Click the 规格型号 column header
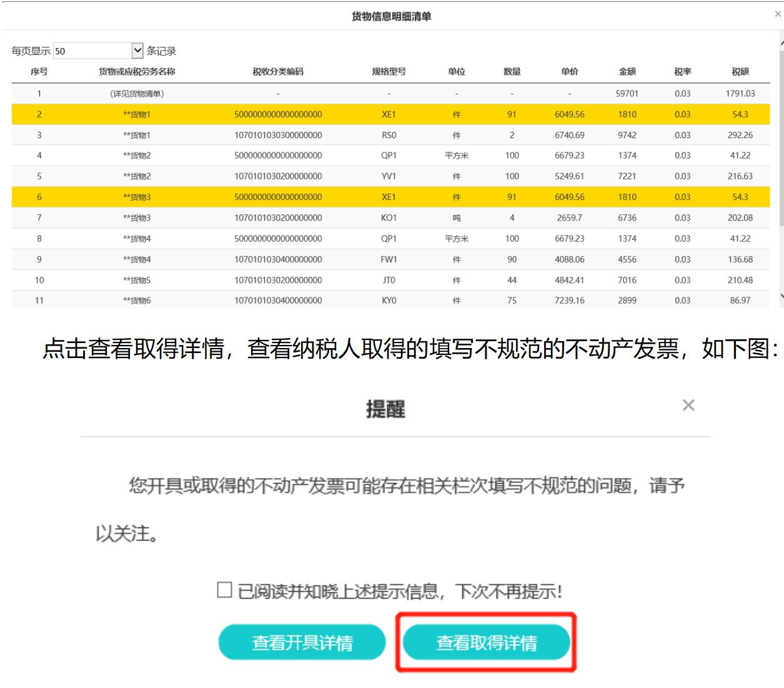 click(389, 72)
